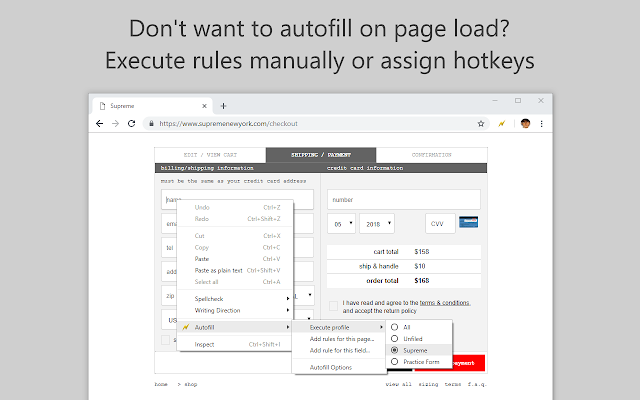The width and height of the screenshot is (640, 400).
Task: Select the Unfiled profile radio option
Action: click(394, 338)
